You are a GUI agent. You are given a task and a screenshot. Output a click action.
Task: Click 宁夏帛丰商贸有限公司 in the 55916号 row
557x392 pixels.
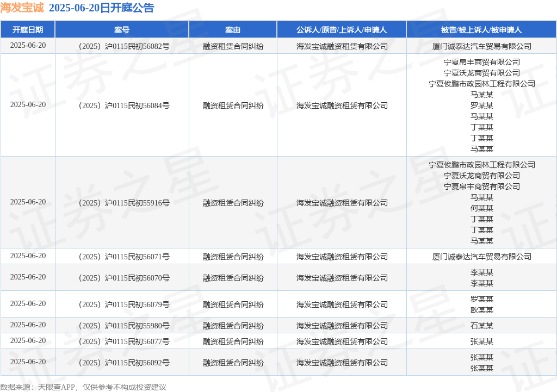pos(482,186)
